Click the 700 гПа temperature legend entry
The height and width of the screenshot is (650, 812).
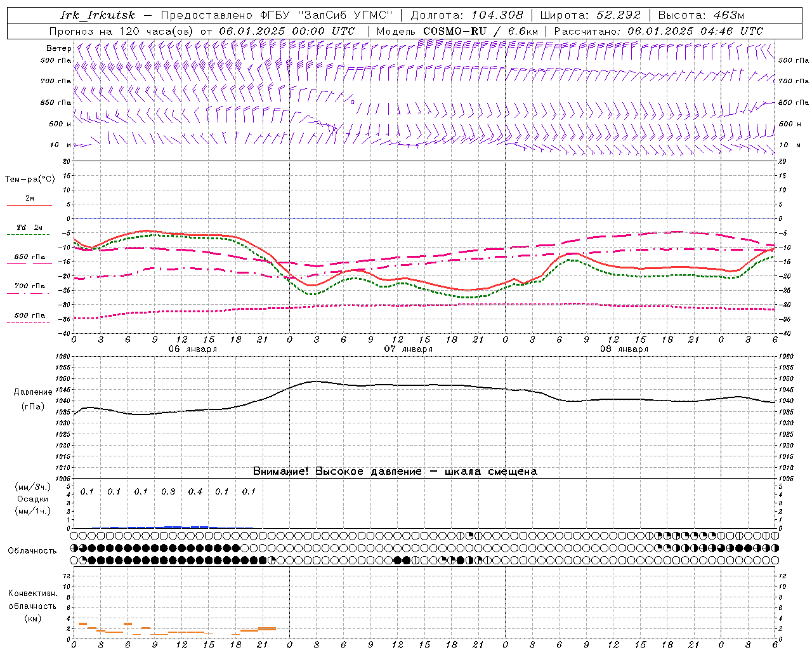(x=30, y=286)
